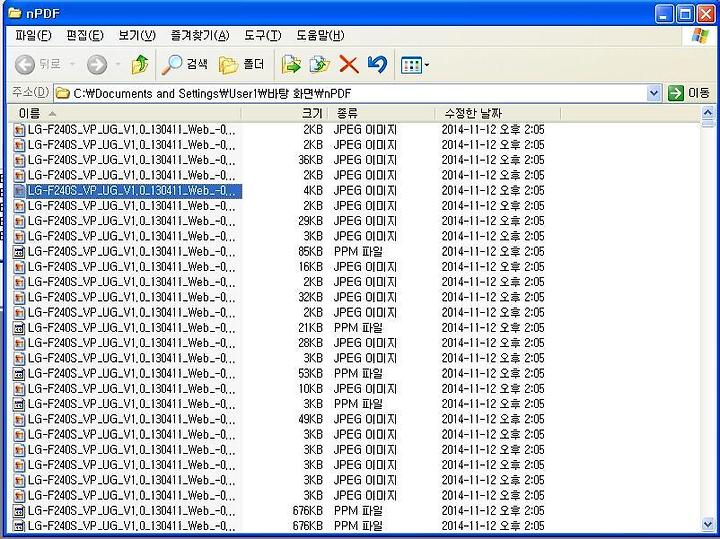Select the file name in the 16KB row
This screenshot has width=720, height=539.
(x=131, y=267)
